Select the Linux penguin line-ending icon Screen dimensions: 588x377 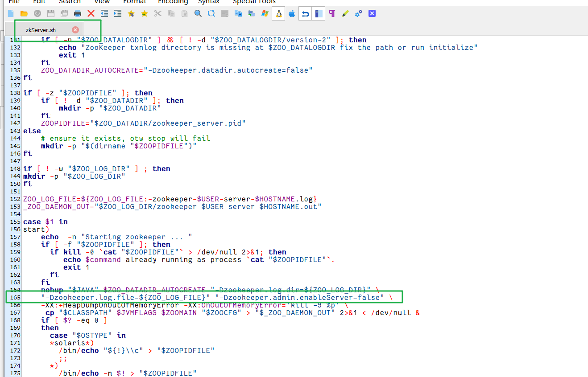(279, 13)
